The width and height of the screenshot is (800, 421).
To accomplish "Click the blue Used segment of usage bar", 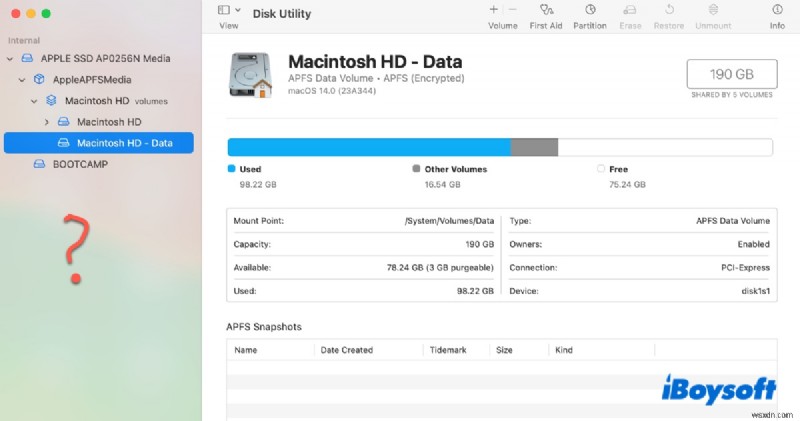I will (x=369, y=147).
